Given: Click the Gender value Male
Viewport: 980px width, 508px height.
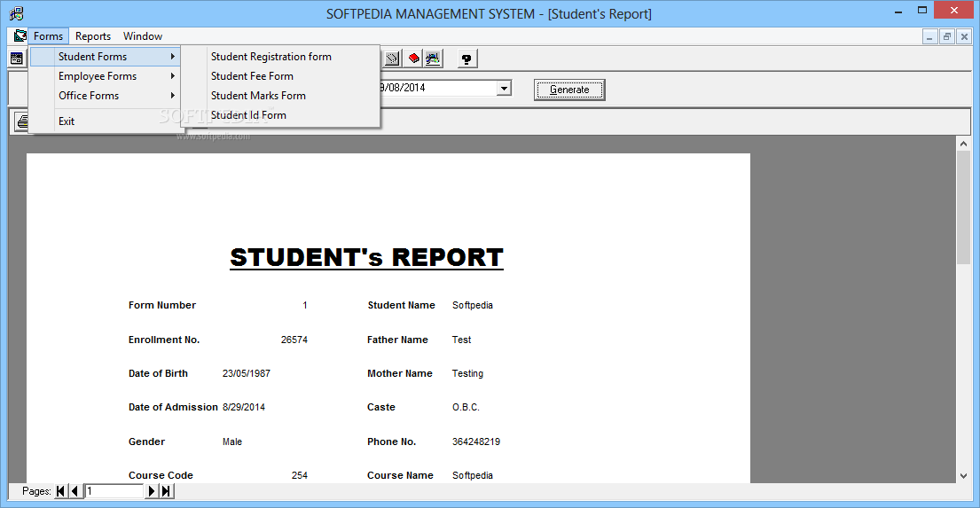Looking at the screenshot, I should pyautogui.click(x=231, y=442).
